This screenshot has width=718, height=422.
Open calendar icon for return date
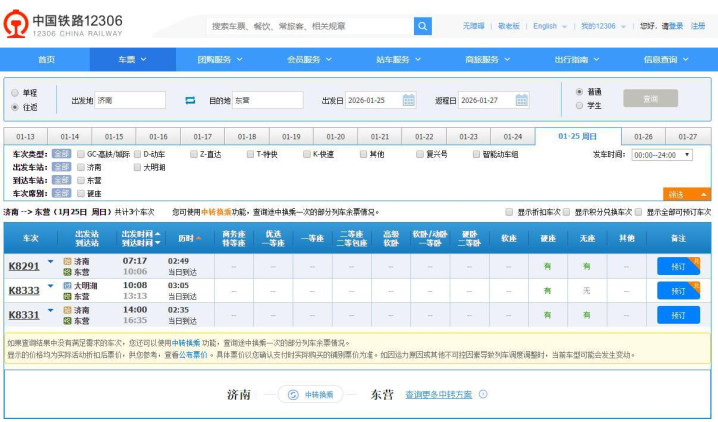click(521, 100)
